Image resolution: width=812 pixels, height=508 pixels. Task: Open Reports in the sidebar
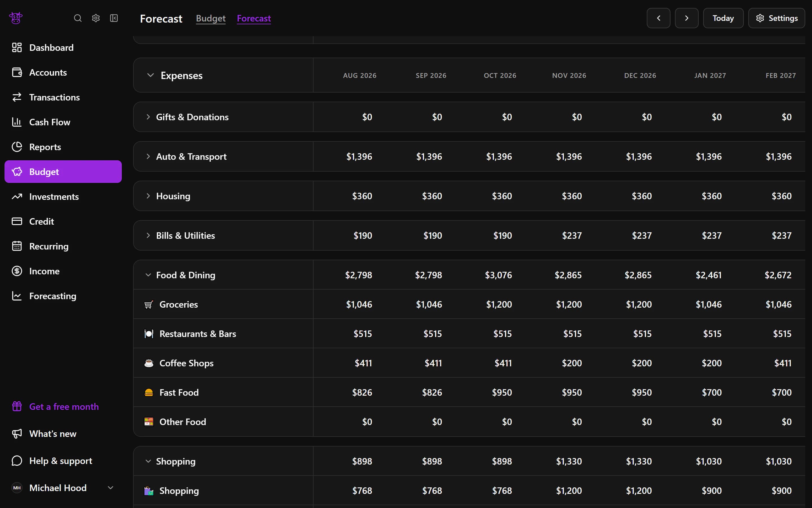(x=63, y=147)
